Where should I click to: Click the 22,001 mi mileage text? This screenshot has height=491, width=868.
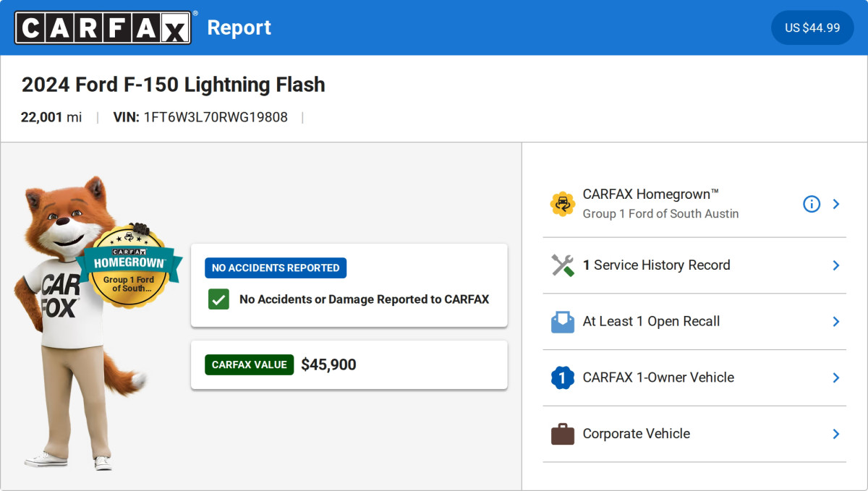[51, 117]
